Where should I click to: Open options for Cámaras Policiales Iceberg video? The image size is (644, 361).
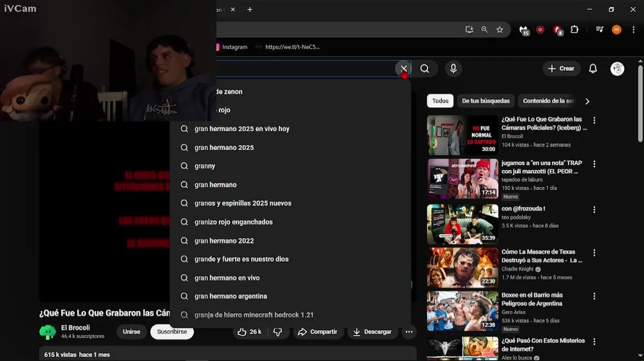(x=594, y=120)
